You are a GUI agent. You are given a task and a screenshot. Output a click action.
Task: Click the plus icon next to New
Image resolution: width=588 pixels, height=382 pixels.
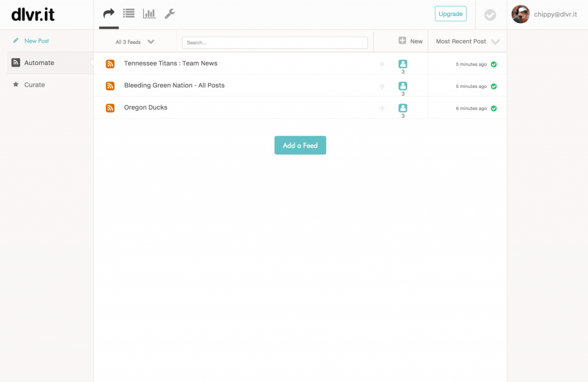[x=402, y=41]
